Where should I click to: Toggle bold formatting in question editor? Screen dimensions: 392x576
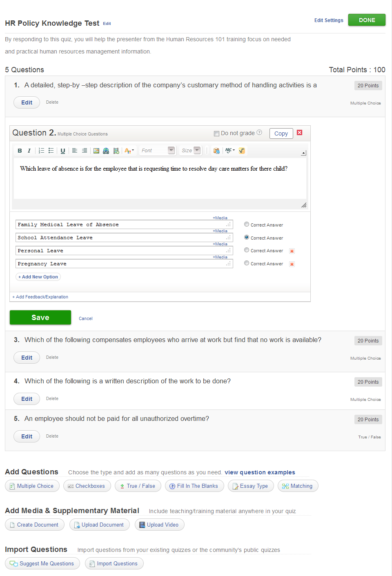click(x=20, y=151)
